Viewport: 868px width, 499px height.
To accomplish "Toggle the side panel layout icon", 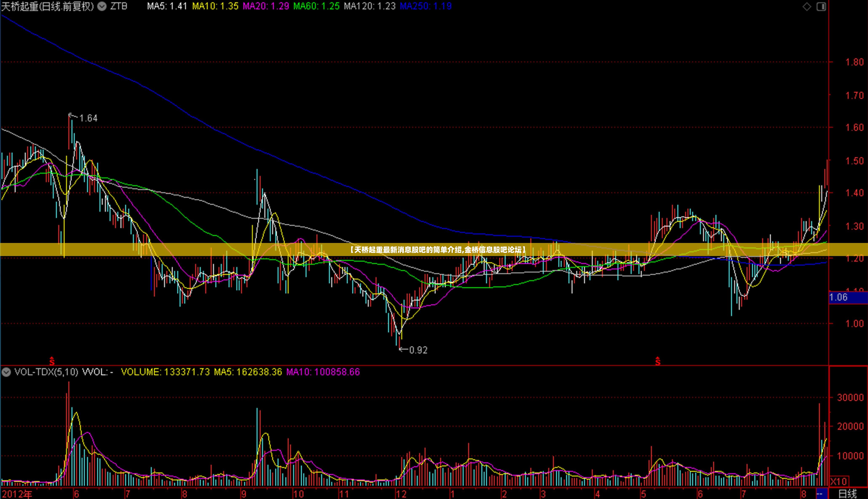I will (821, 7).
